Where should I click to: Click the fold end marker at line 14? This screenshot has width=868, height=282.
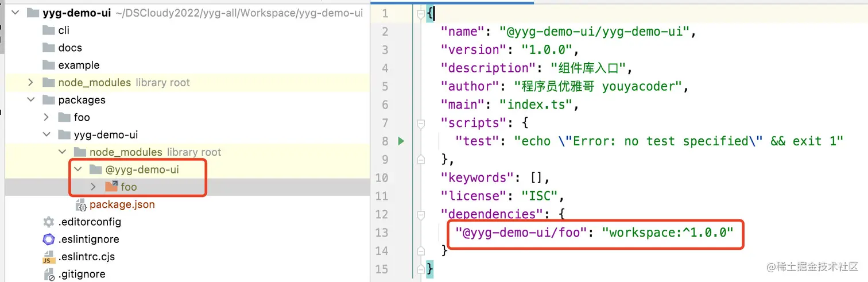421,250
